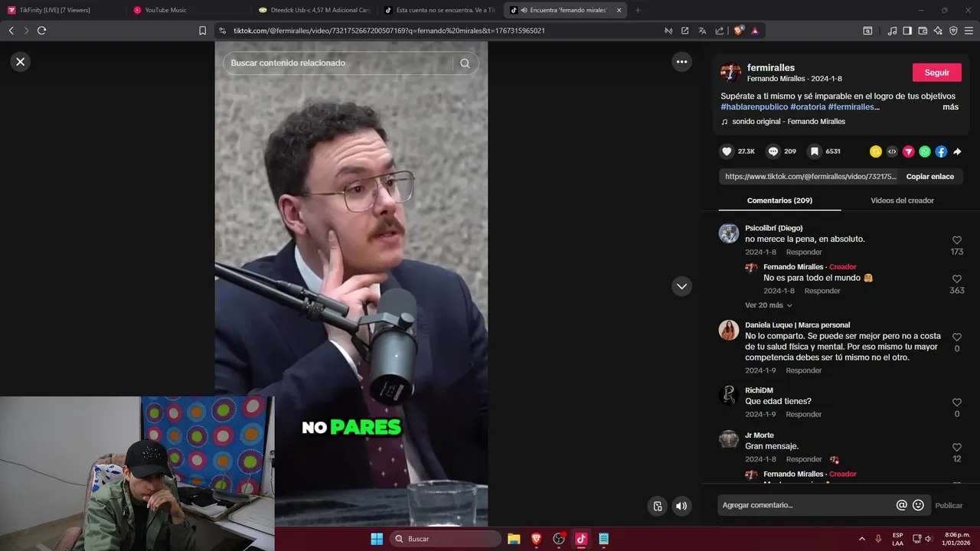This screenshot has width=980, height=551.
Task: Like Psicolibrl (Diego)'s comment
Action: click(956, 240)
